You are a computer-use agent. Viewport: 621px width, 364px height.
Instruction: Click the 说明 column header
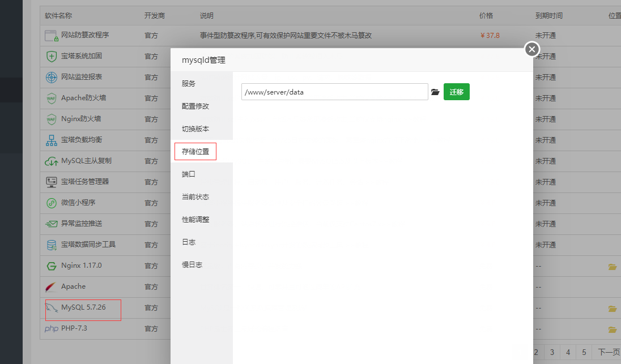206,15
